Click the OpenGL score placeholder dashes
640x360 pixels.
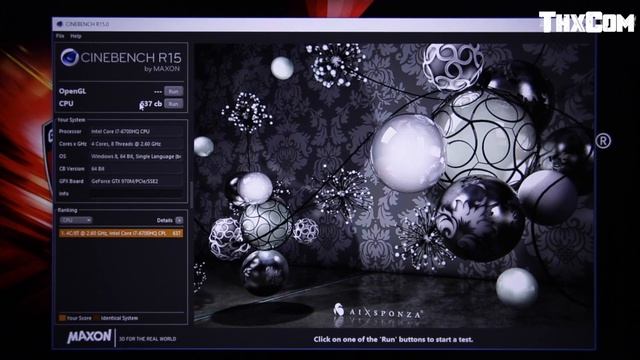coord(158,91)
